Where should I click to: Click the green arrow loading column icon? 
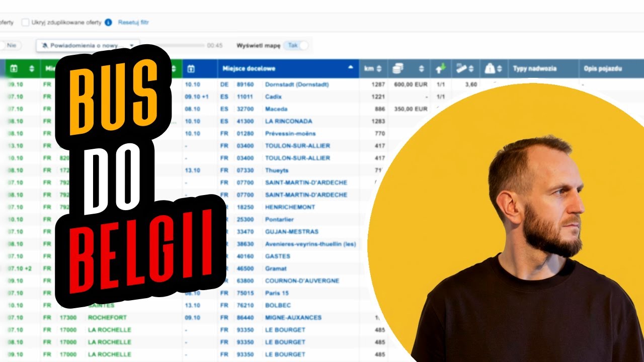[442, 69]
